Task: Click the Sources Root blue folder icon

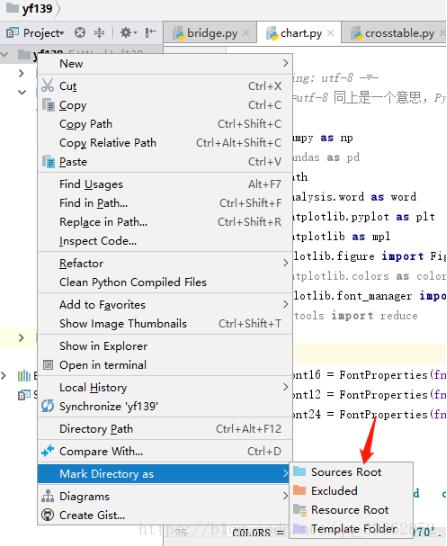Action: tap(299, 472)
